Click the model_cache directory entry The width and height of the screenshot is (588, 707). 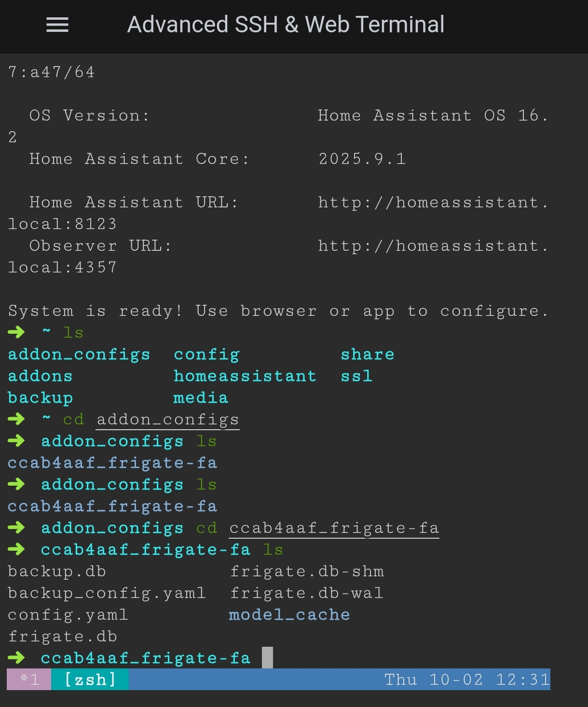[x=289, y=614]
